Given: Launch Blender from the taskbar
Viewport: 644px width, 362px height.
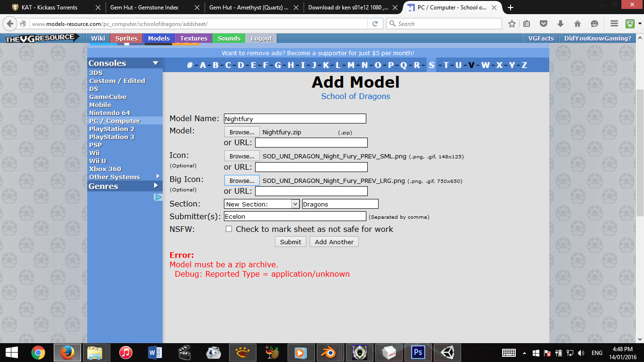Looking at the screenshot, I should [328, 352].
